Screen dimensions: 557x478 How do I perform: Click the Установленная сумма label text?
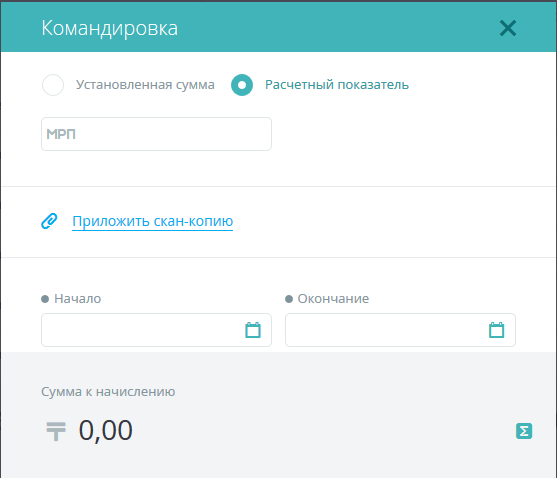pyautogui.click(x=145, y=85)
